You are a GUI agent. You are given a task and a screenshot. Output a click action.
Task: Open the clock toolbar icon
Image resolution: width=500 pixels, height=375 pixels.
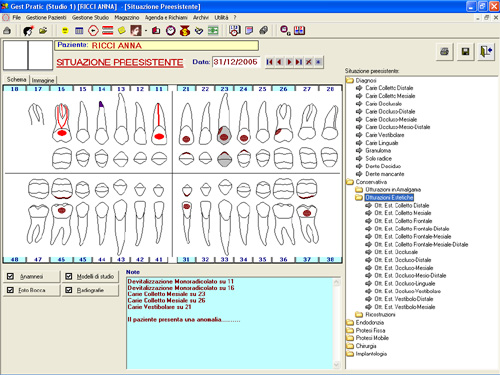pyautogui.click(x=171, y=31)
